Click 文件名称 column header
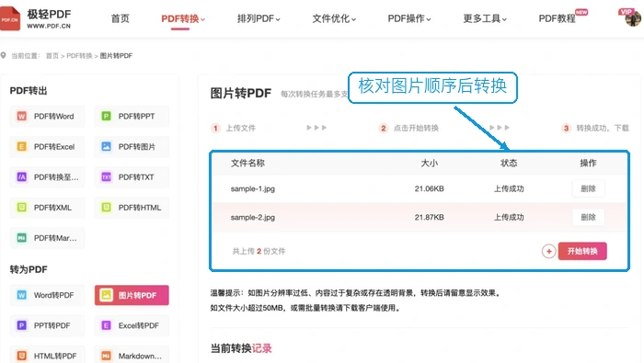Screen dimensions: 644x363 click(x=247, y=164)
